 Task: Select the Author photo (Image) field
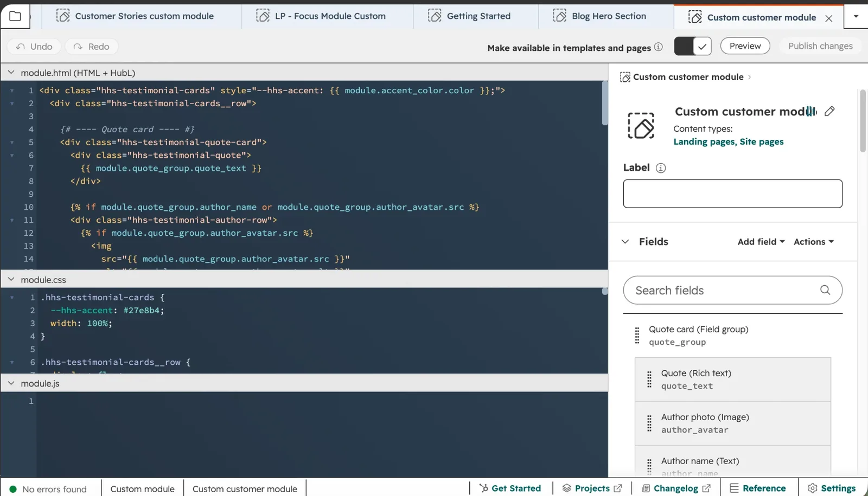coord(733,423)
